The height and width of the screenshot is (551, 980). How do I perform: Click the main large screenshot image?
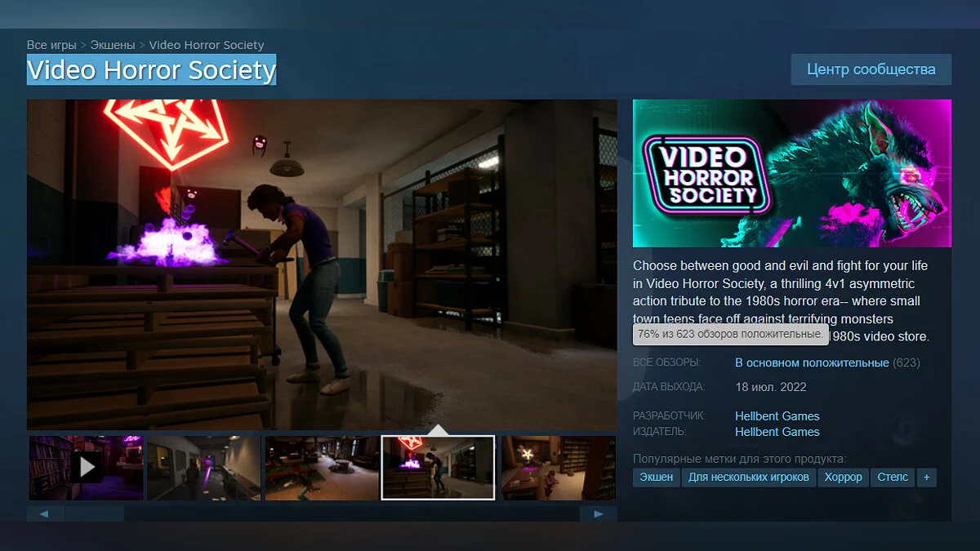click(x=322, y=264)
